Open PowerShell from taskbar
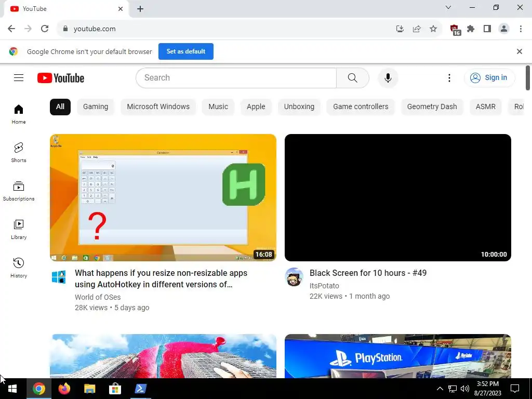Screen dimensions: 532x399 pyautogui.click(x=140, y=389)
